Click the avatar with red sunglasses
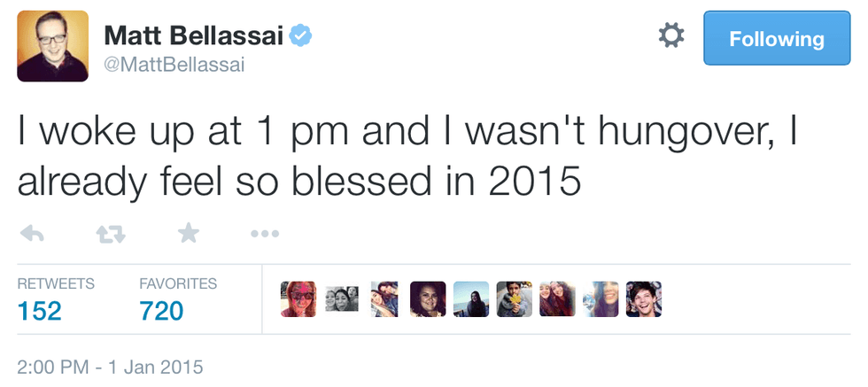Viewport: 868px width, 387px height. click(298, 299)
